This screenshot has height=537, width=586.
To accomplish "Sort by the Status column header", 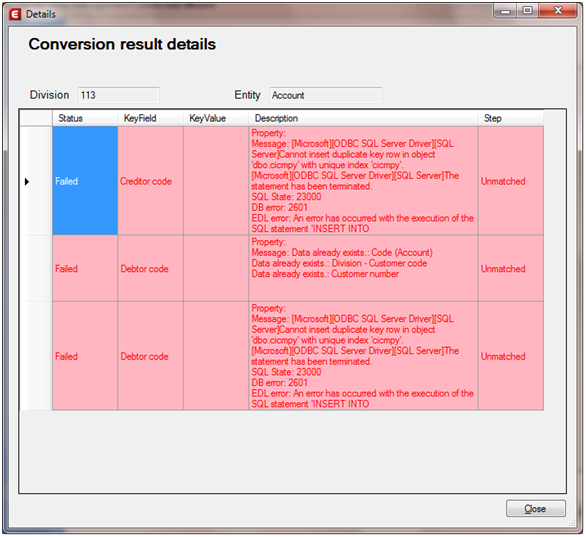I will 85,118.
